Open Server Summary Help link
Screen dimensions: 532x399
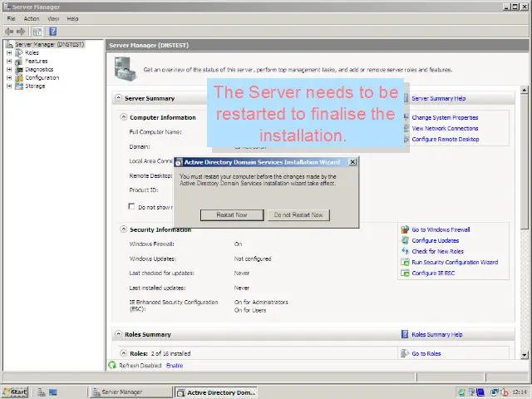pyautogui.click(x=438, y=98)
